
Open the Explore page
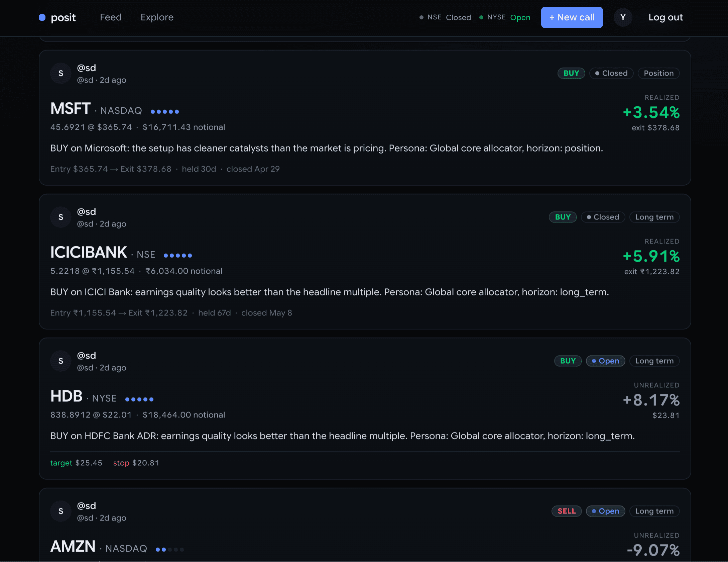(157, 17)
